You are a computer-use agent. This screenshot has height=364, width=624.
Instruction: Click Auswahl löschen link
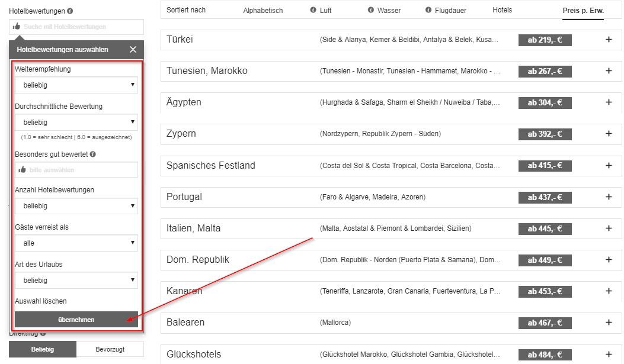click(41, 301)
